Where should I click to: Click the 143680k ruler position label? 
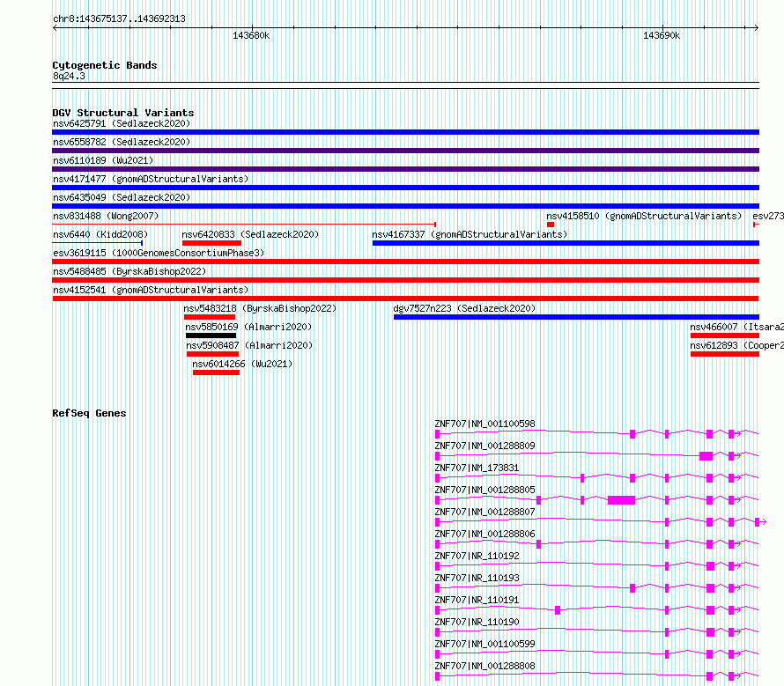[251, 35]
